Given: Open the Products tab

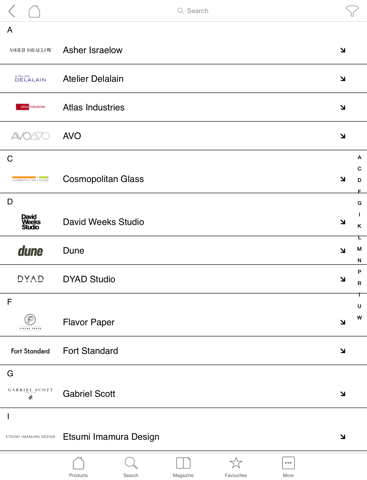Looking at the screenshot, I should coord(78,467).
